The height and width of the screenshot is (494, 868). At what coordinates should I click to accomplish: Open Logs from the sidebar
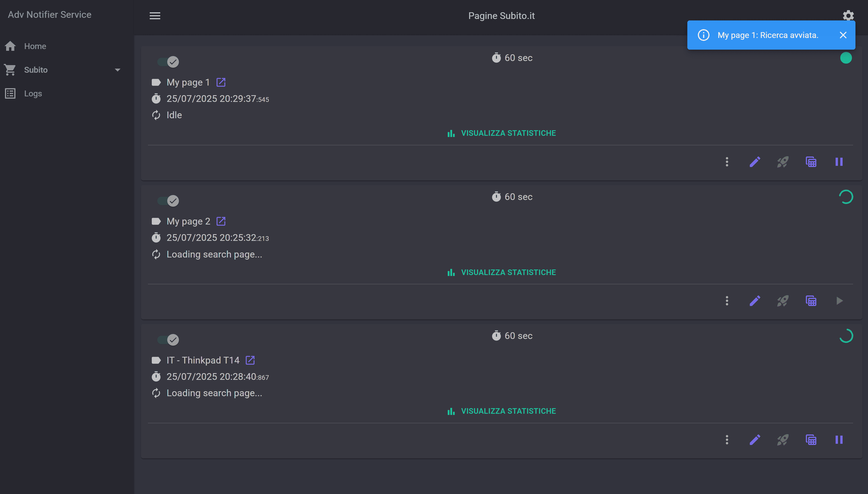point(33,93)
